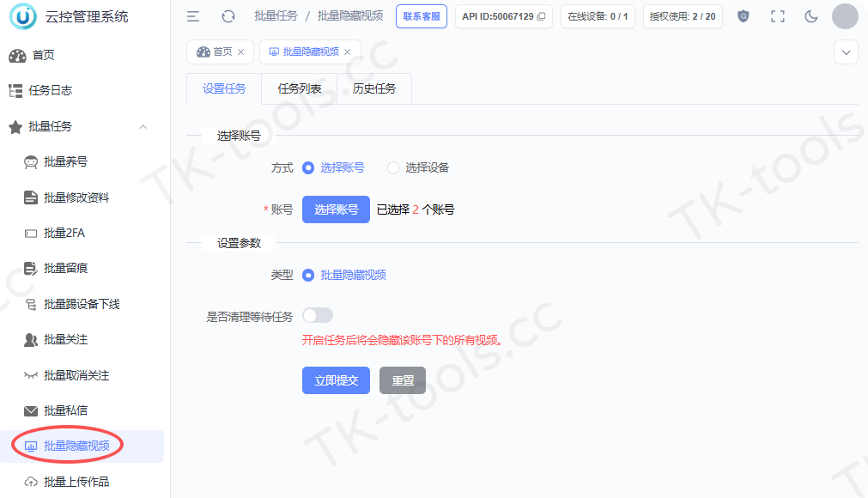868x498 pixels.
Task: Open 首页 dashboard icon in sidebar
Action: [17, 55]
